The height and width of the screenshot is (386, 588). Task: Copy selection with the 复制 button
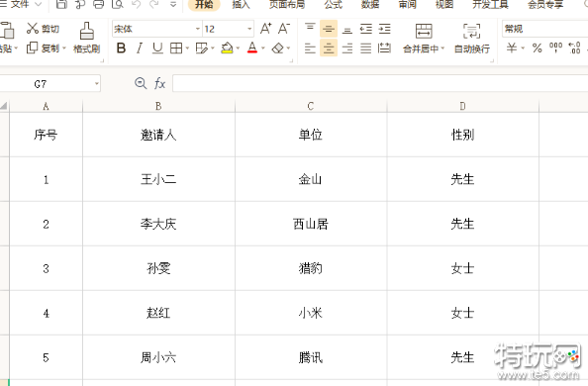point(43,48)
